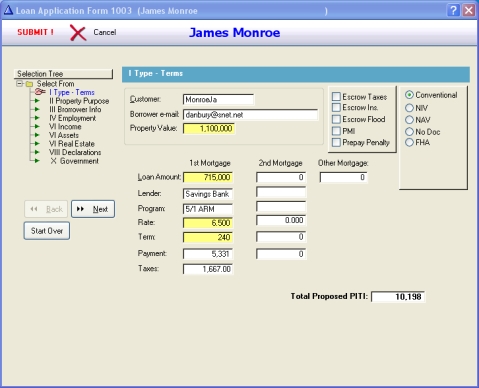Click the 1st Mortgage Rate field
Screen dimensions: 479x388
(x=208, y=223)
